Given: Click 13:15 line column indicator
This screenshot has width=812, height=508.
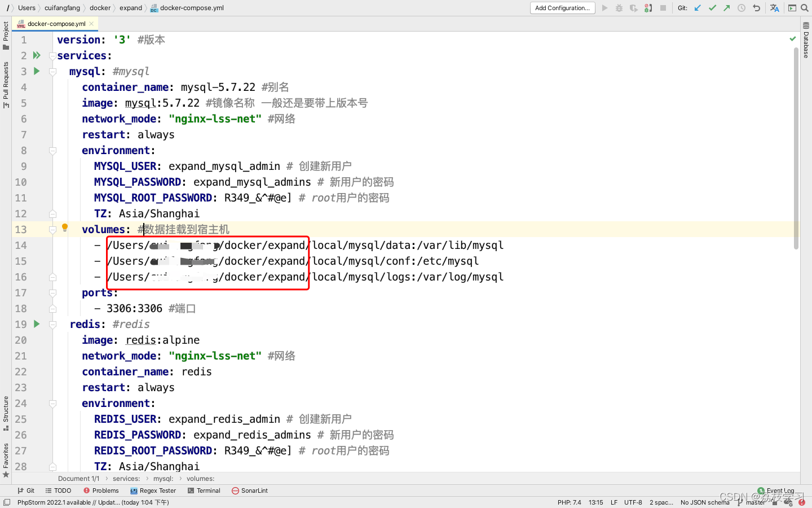Looking at the screenshot, I should point(595,502).
